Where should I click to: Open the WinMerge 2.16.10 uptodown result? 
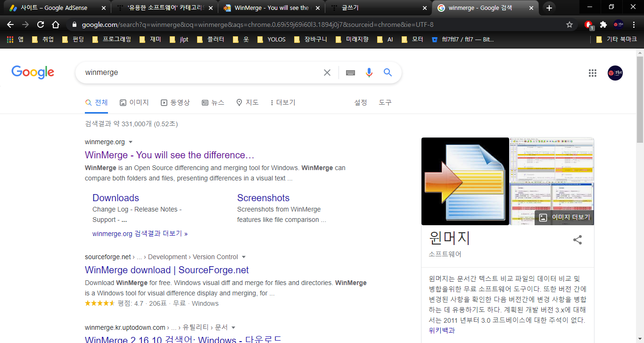[183, 339]
